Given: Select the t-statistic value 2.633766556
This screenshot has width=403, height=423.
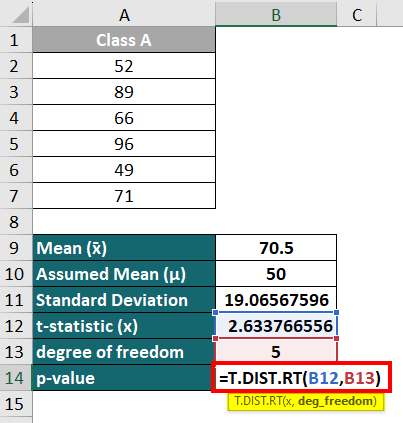Looking at the screenshot, I should (x=276, y=326).
